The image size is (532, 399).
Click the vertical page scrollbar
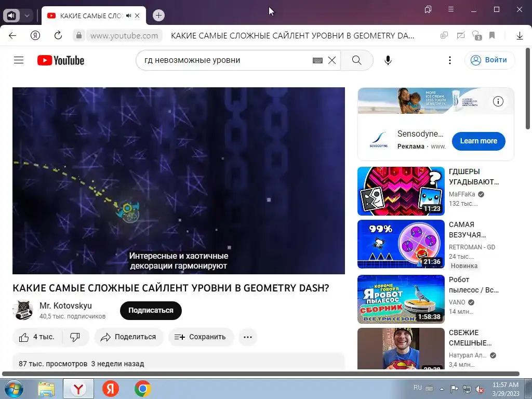tap(528, 88)
